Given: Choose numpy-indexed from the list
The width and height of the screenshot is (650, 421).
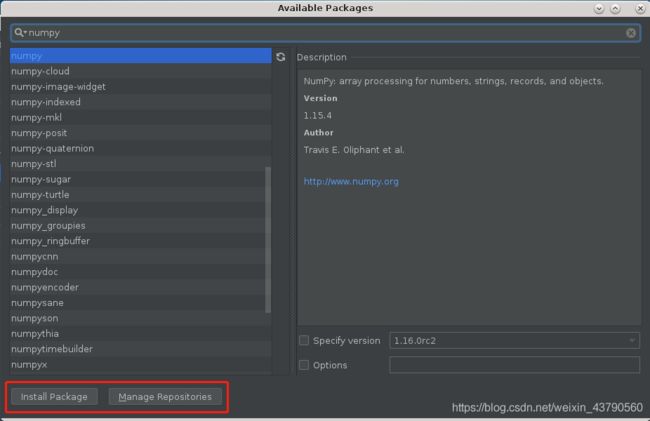Looking at the screenshot, I should [141, 102].
